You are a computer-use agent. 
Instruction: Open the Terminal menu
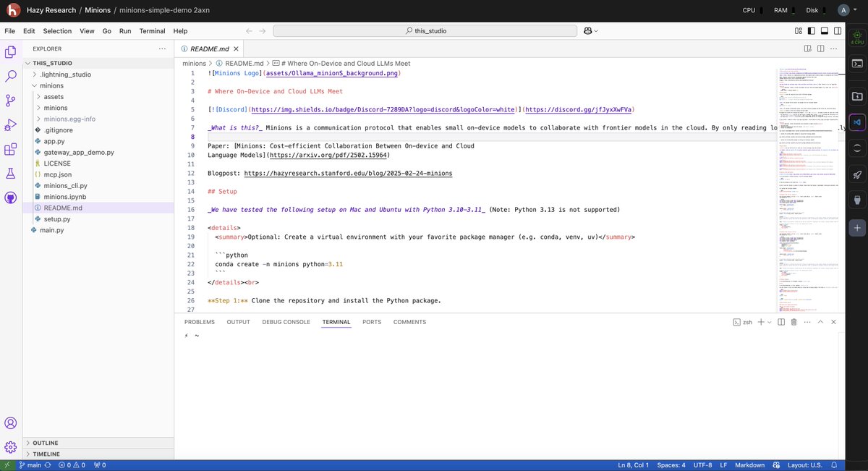[152, 31]
